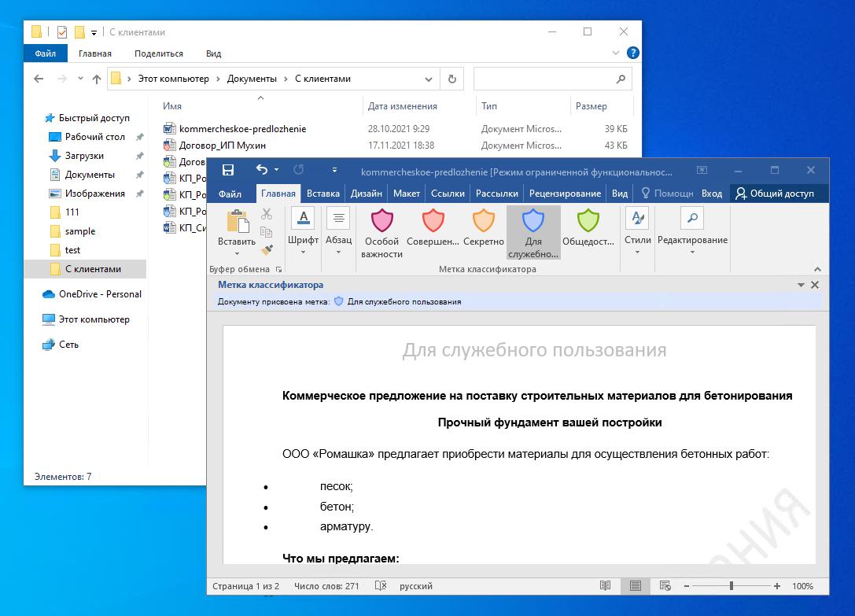This screenshot has width=855, height=616.
Task: Click the Explorer search box
Action: coord(552,79)
